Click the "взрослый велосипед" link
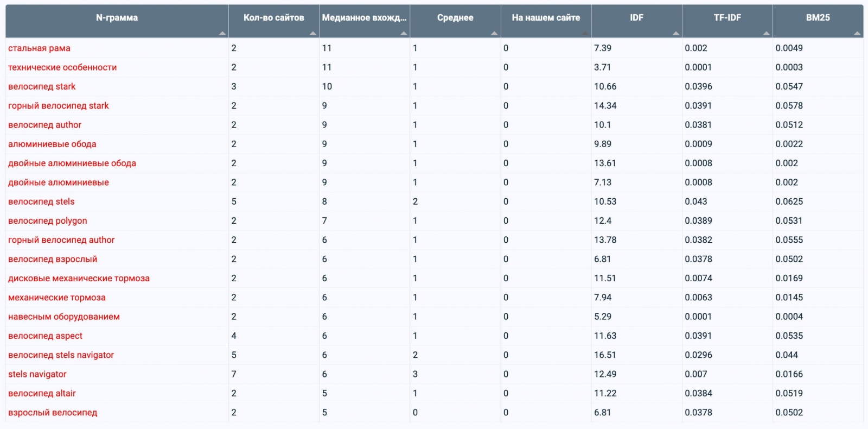This screenshot has height=429, width=868. (x=53, y=413)
